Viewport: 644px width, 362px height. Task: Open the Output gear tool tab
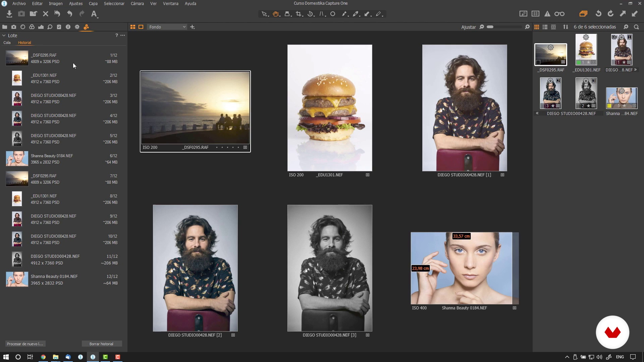pos(77,27)
